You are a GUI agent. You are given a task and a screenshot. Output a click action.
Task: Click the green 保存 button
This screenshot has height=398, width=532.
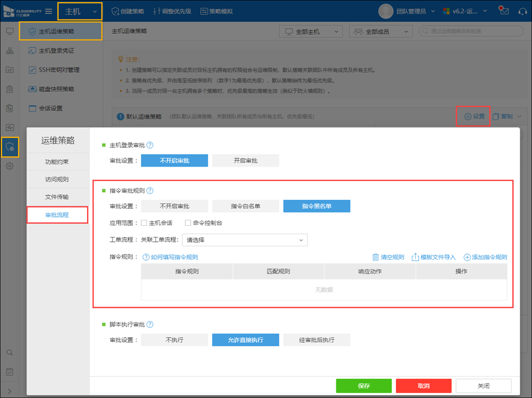coord(364,386)
